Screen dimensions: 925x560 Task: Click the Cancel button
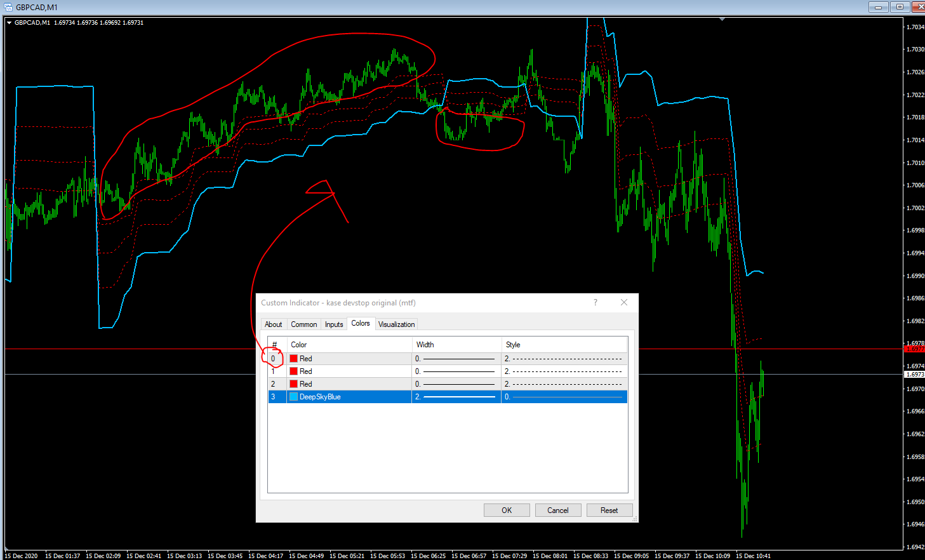click(557, 510)
